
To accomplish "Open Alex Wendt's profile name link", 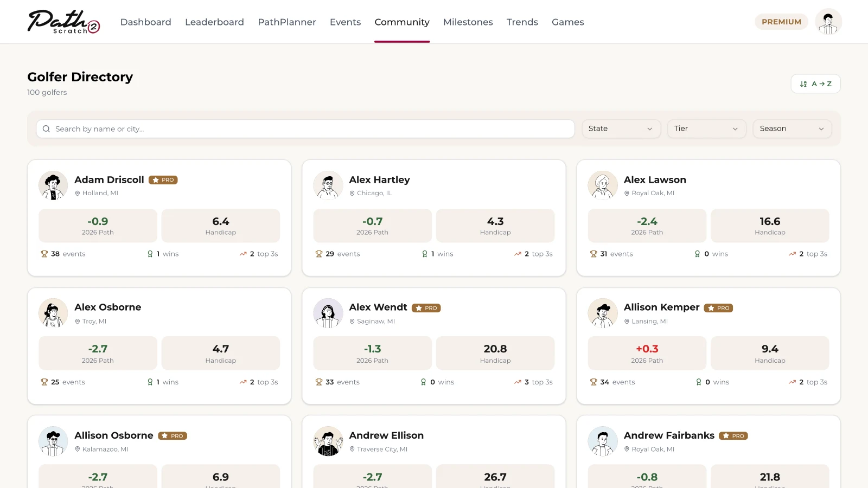I will point(378,307).
